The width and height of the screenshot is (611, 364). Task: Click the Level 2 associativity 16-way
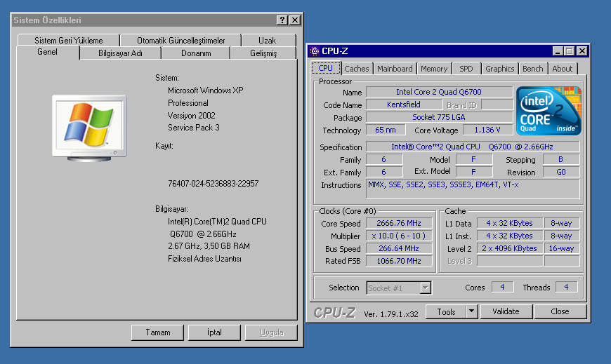tap(562, 248)
